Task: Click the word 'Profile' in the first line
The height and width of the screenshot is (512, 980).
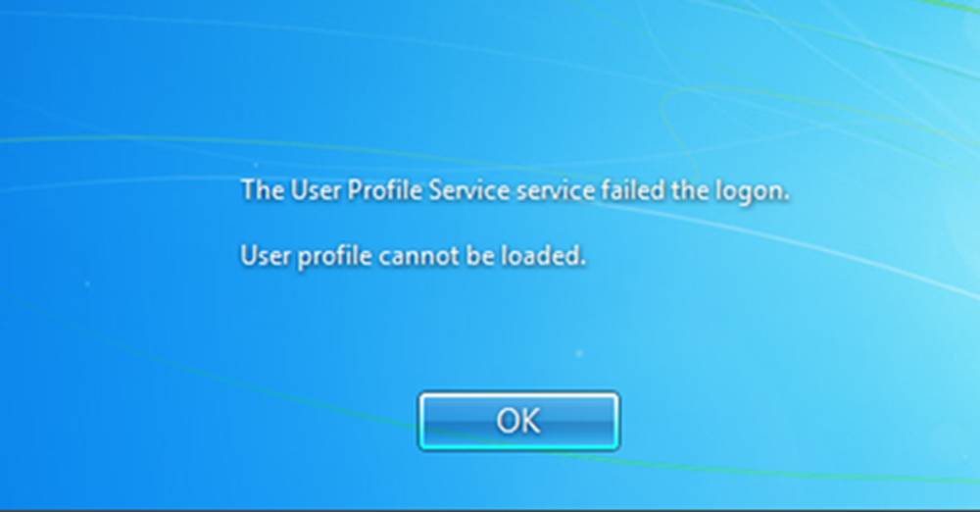Action: point(384,190)
